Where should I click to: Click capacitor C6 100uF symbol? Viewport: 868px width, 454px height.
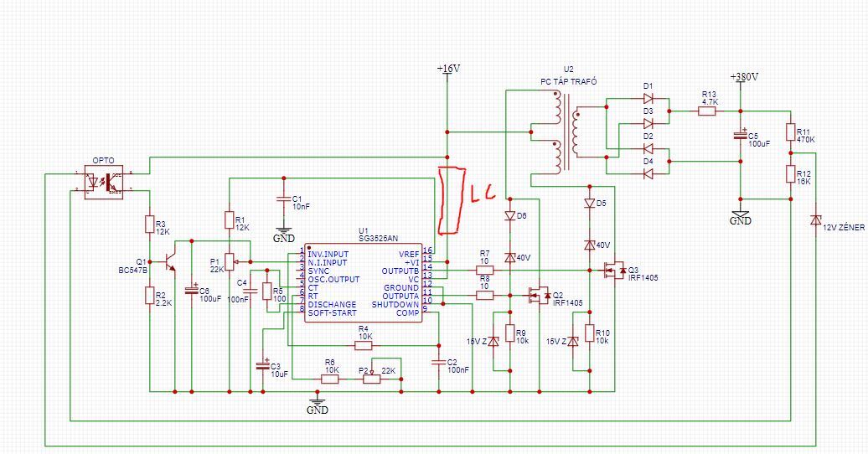tap(192, 290)
